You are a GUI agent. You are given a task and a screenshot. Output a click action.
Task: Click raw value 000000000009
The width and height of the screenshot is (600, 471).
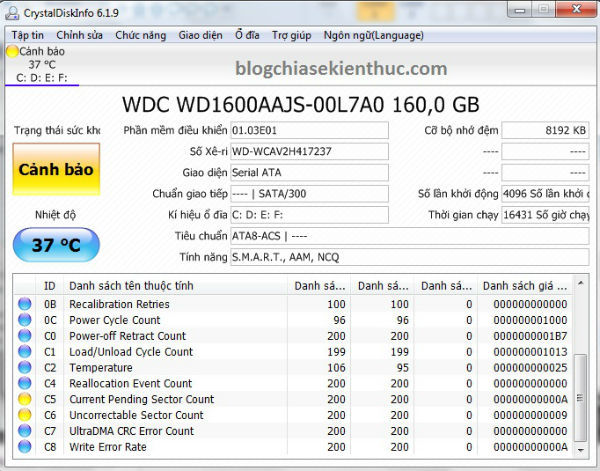click(530, 415)
